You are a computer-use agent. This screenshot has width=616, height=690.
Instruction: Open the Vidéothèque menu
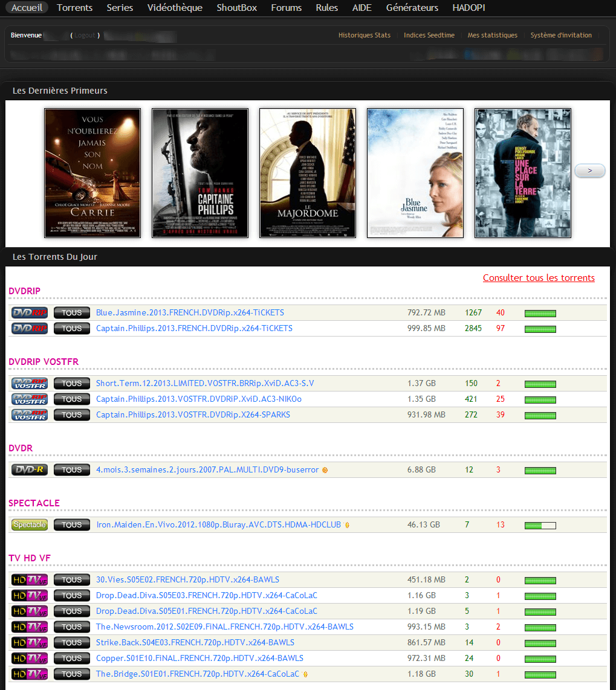pos(175,7)
